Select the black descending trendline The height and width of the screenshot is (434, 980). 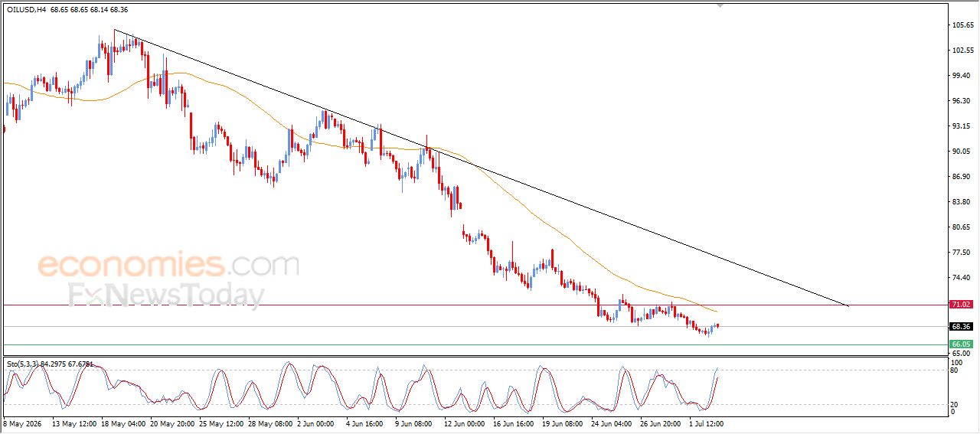tap(481, 168)
